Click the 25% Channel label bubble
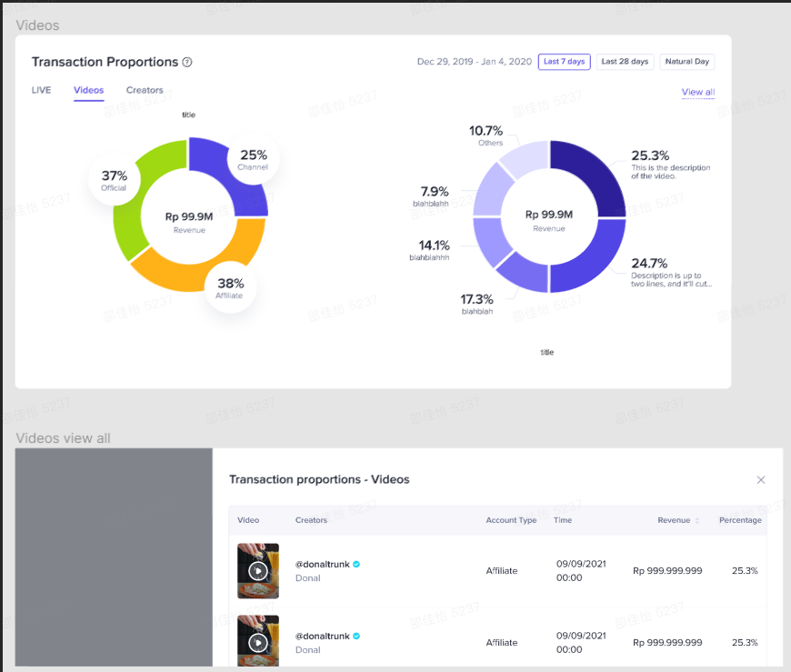The height and width of the screenshot is (672, 791). (253, 161)
